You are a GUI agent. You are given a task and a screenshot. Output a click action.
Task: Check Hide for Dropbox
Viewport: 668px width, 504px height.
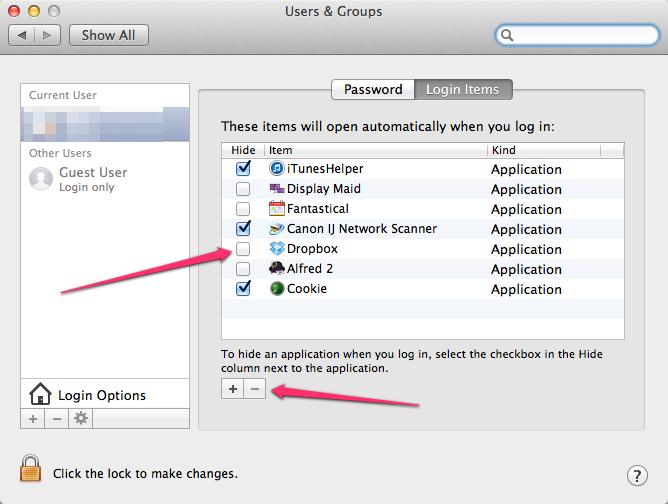(x=243, y=248)
